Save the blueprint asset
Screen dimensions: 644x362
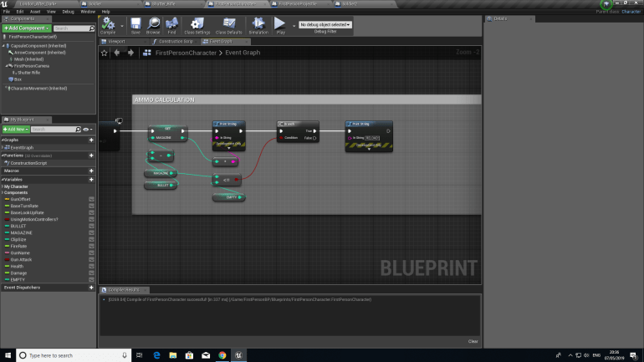pos(135,25)
